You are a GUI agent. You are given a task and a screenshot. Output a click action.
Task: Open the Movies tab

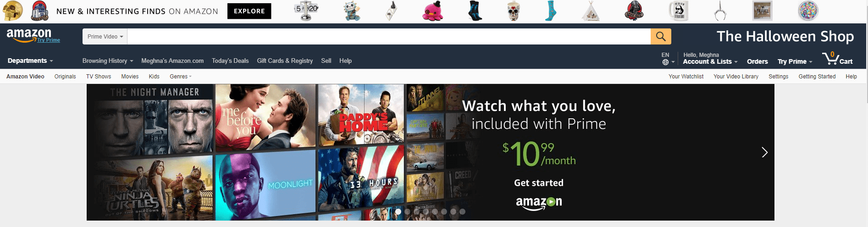click(130, 77)
